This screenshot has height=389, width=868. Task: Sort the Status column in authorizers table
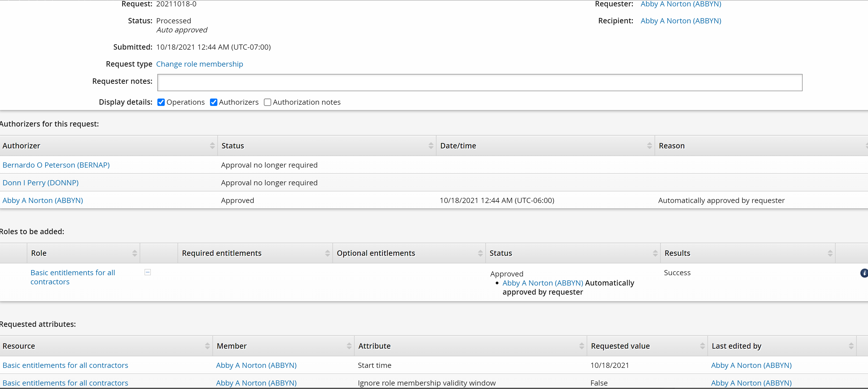click(x=432, y=145)
